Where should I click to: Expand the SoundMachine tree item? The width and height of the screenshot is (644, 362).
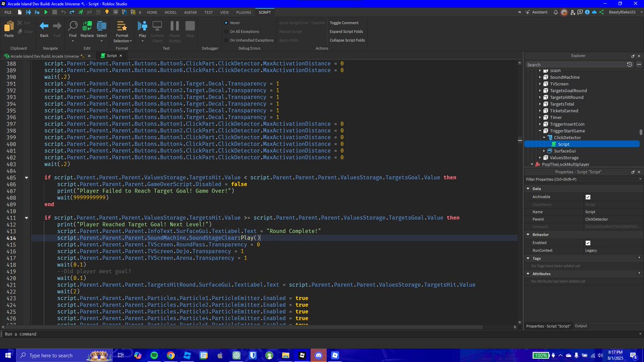[540, 77]
